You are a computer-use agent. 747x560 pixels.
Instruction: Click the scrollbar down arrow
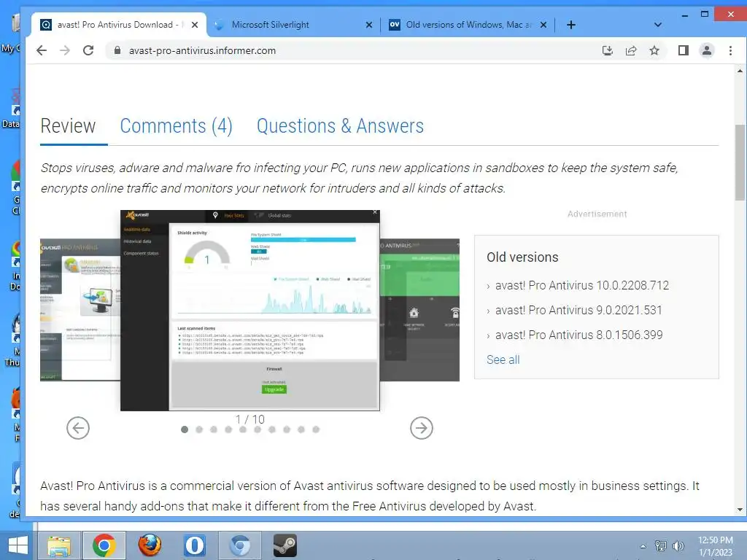[740, 510]
